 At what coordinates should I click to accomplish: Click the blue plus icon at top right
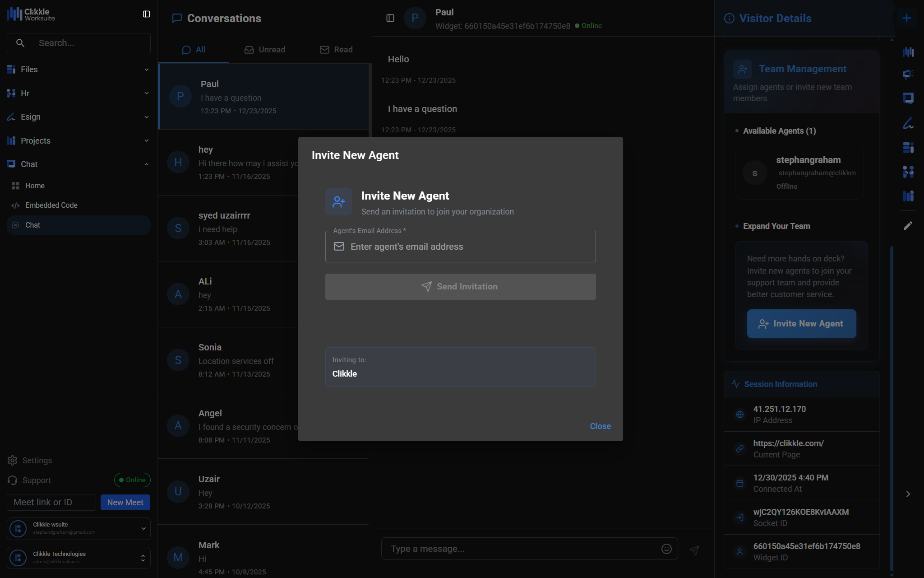coord(906,18)
